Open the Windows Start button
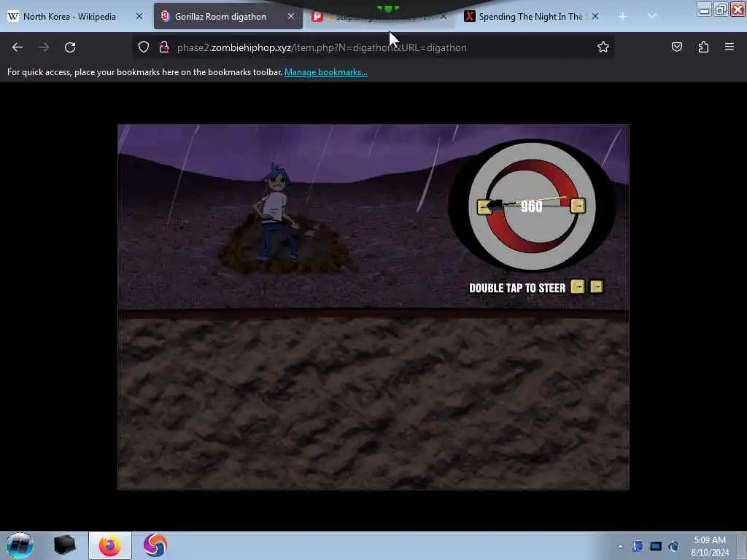 click(19, 545)
